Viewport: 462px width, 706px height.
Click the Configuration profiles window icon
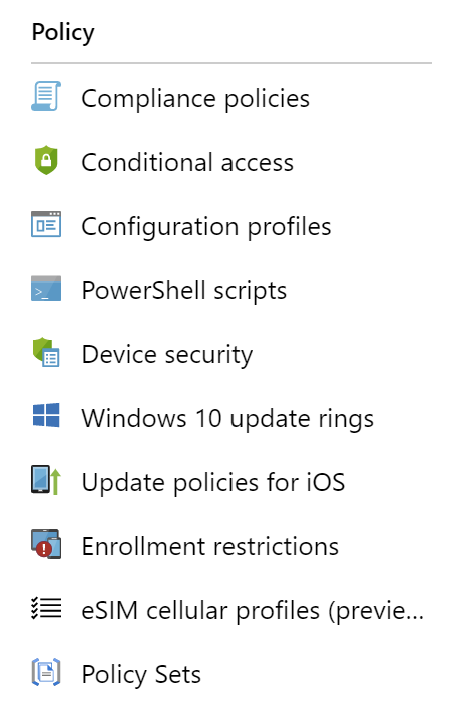[46, 224]
